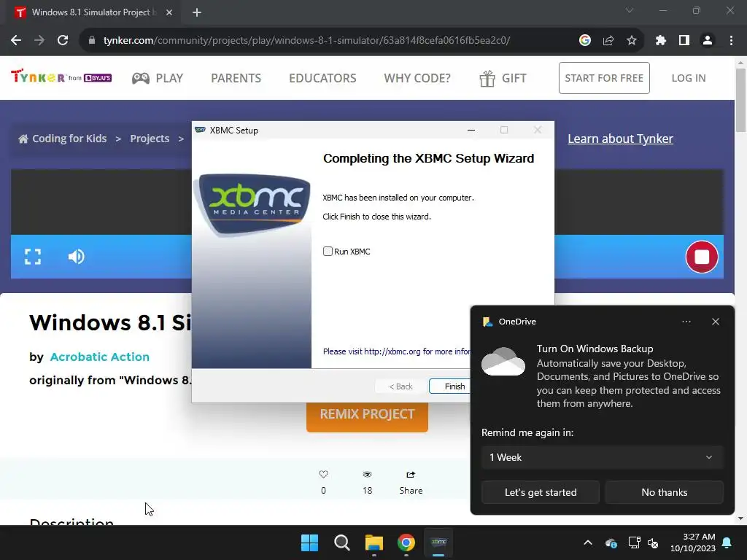This screenshot has width=747, height=560.
Task: Expand the Remind me again dropdown
Action: (x=602, y=457)
